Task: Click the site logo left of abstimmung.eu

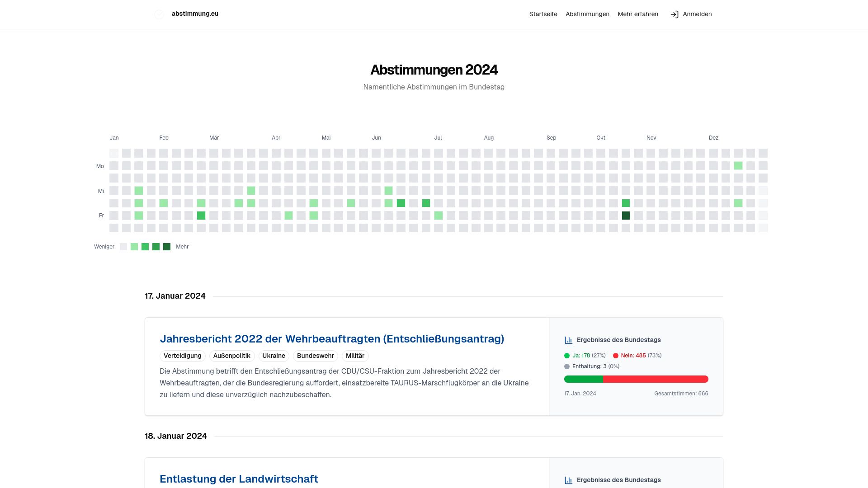Action: 159,14
